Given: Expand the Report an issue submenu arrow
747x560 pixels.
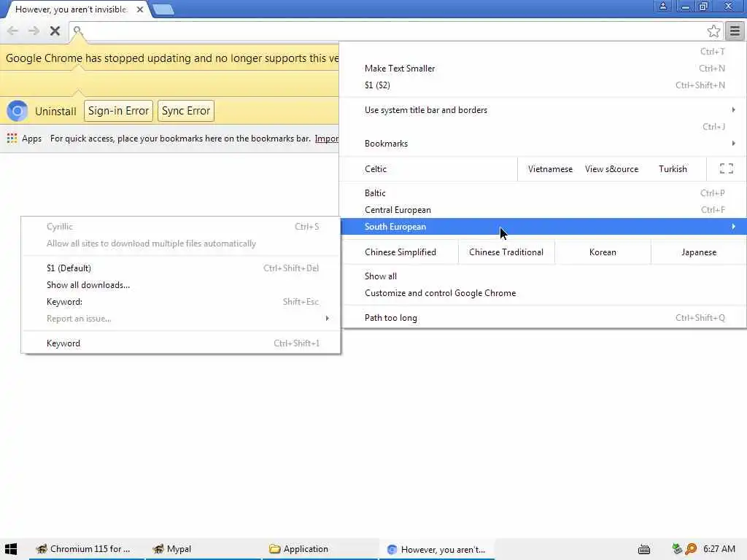Looking at the screenshot, I should (328, 318).
